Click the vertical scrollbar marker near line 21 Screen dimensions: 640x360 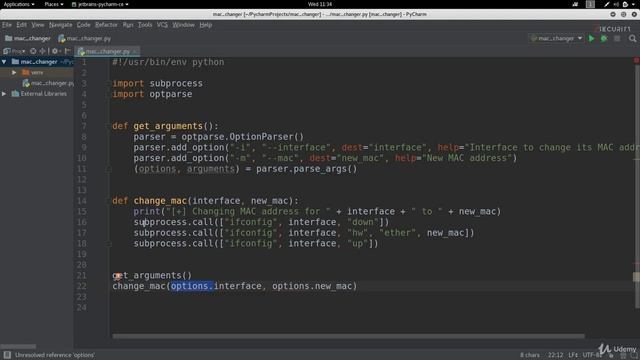click(x=636, y=277)
